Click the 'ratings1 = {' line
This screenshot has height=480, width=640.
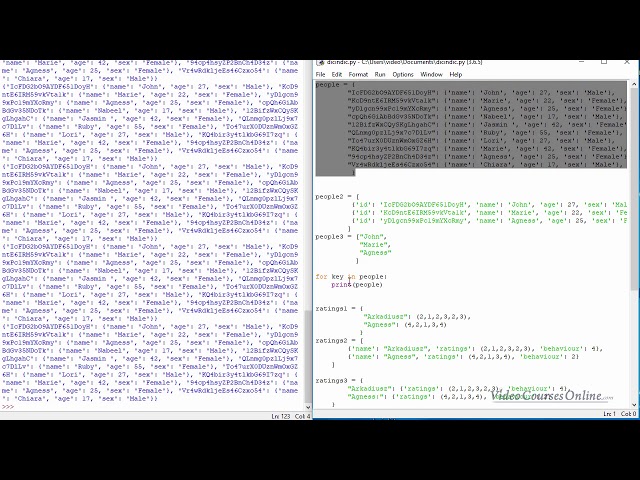[x=339, y=309]
